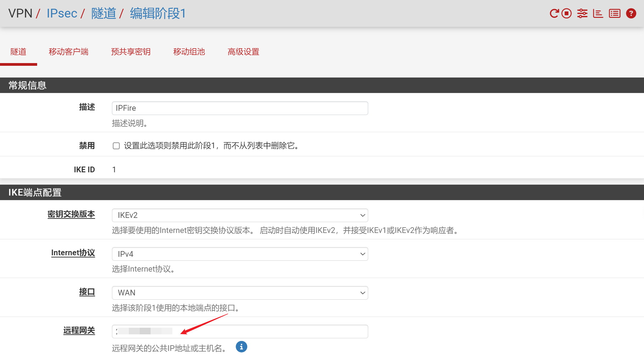Open the 接口 WAN dropdown
Screen dimensions: 644x360
tap(240, 293)
